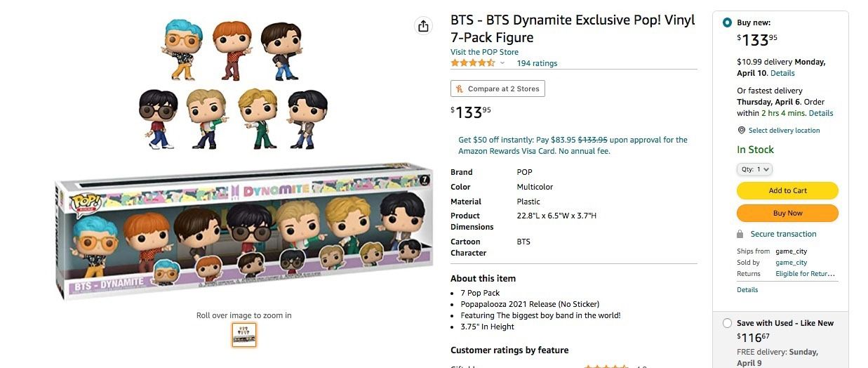868x368 pixels.
Task: Click Details link below Returns row
Action: (747, 289)
